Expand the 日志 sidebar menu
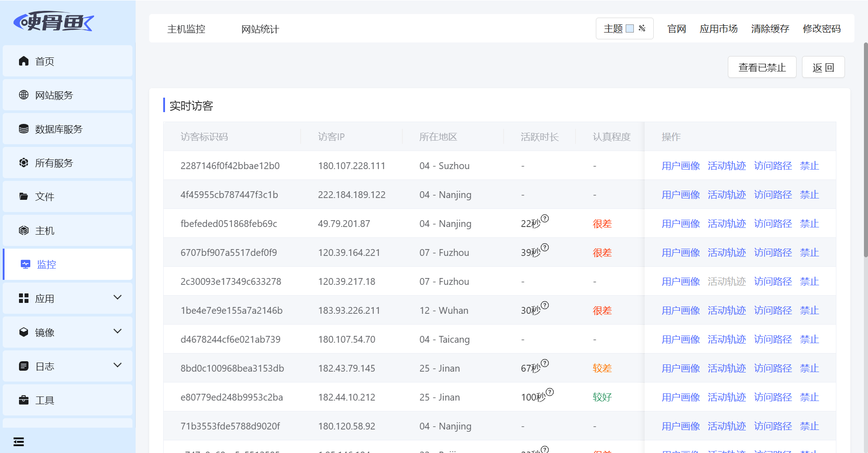The image size is (868, 453). 118,365
